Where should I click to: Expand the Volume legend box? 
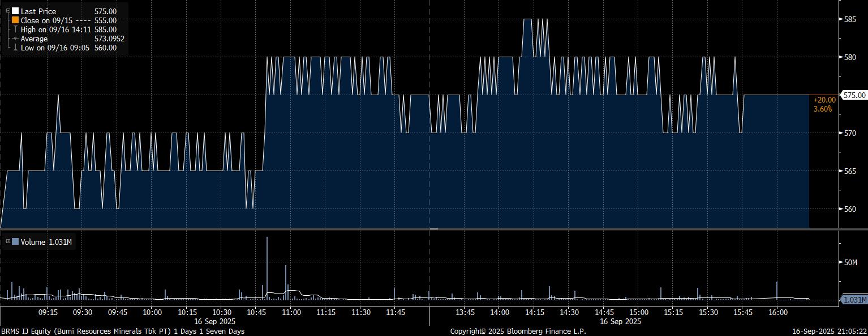click(x=8, y=242)
